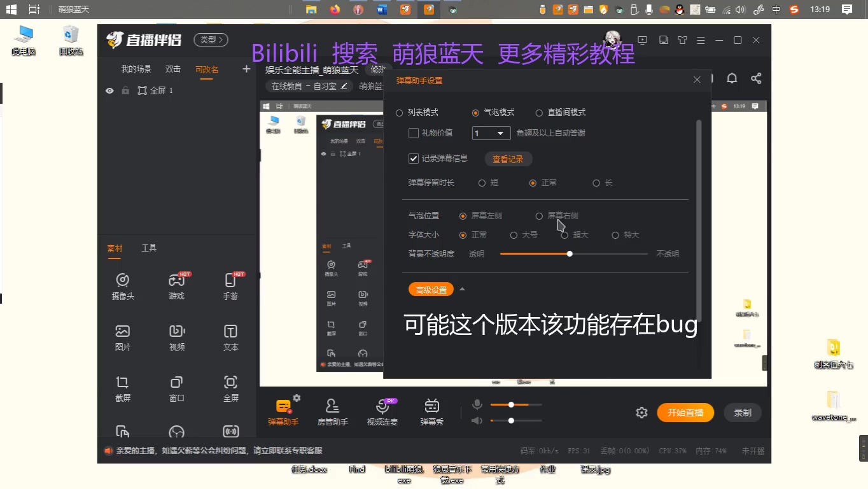The image size is (868, 489).
Task: Hide the 全屏 1 source eye
Action: [109, 90]
